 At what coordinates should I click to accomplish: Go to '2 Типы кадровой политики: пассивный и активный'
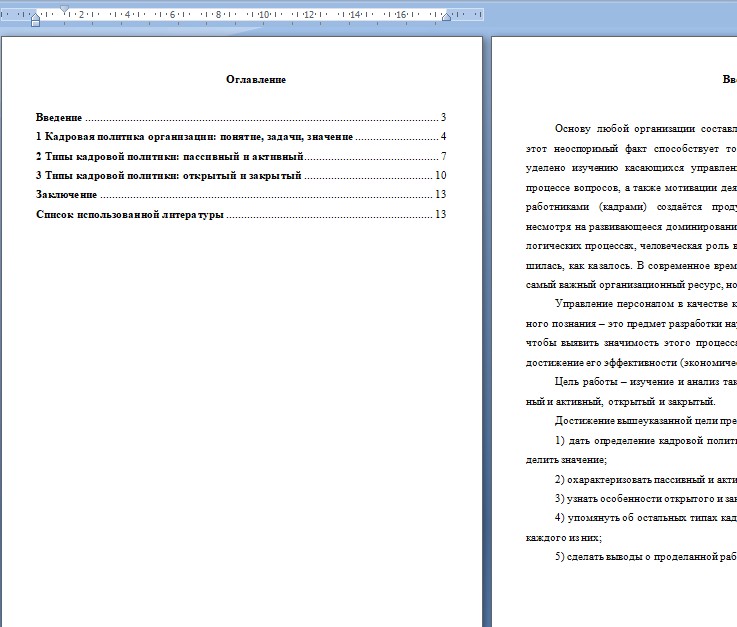[169, 156]
